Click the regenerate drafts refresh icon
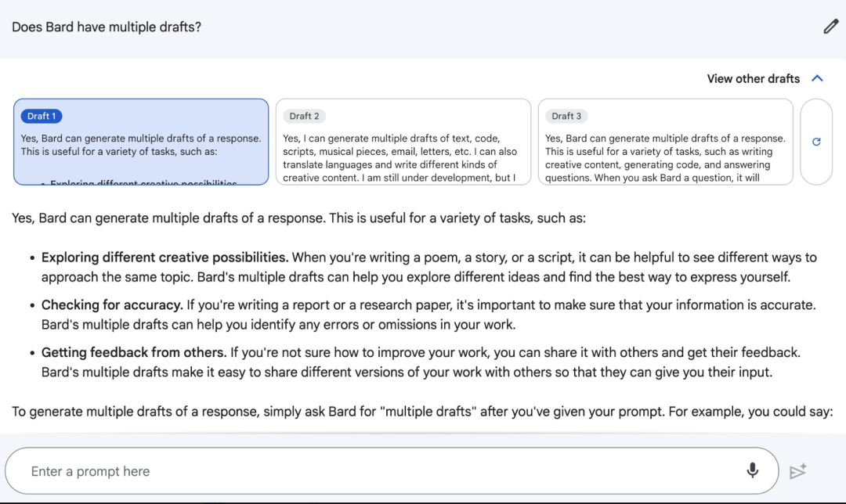846x504 pixels. (816, 142)
